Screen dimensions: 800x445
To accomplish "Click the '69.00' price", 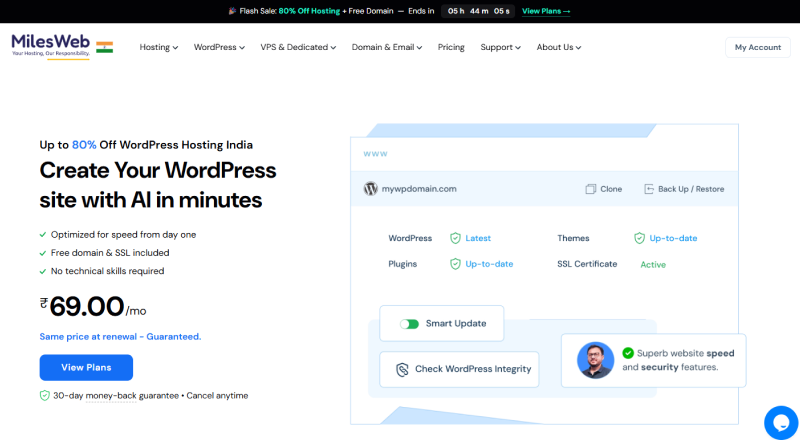I will tap(87, 307).
